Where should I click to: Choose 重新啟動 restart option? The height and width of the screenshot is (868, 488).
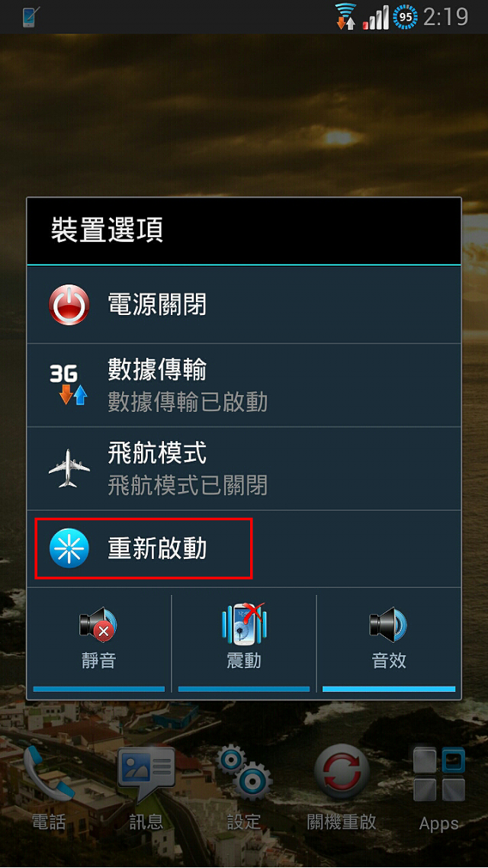[x=243, y=548]
